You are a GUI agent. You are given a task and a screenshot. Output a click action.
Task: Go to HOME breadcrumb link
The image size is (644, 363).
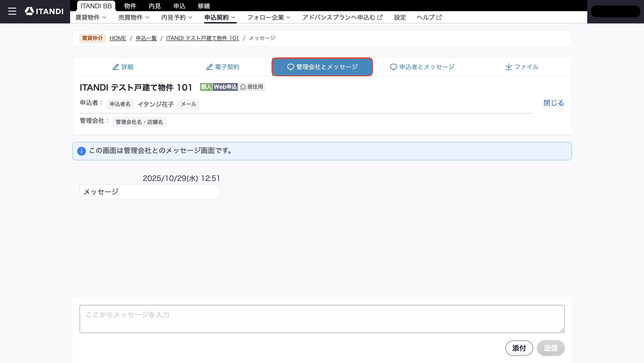point(118,38)
